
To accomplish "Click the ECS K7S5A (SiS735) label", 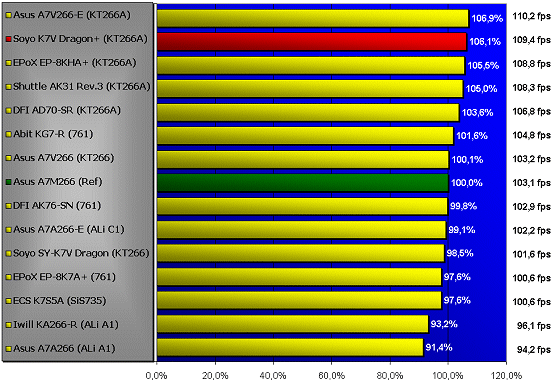I will tap(59, 301).
